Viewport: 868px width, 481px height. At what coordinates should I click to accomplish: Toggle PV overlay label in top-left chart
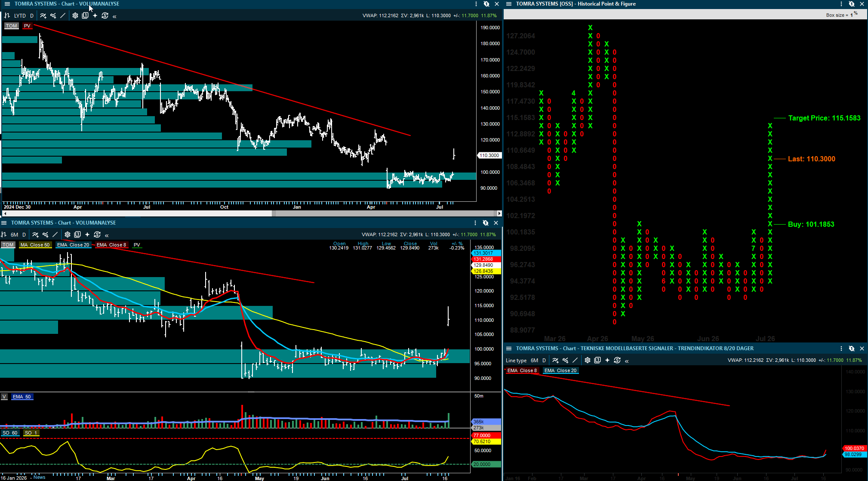27,26
